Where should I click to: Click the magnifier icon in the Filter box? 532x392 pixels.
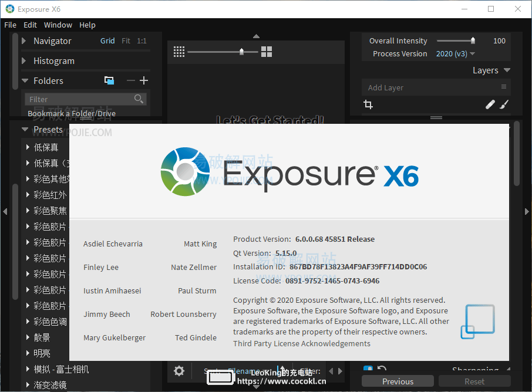click(139, 99)
